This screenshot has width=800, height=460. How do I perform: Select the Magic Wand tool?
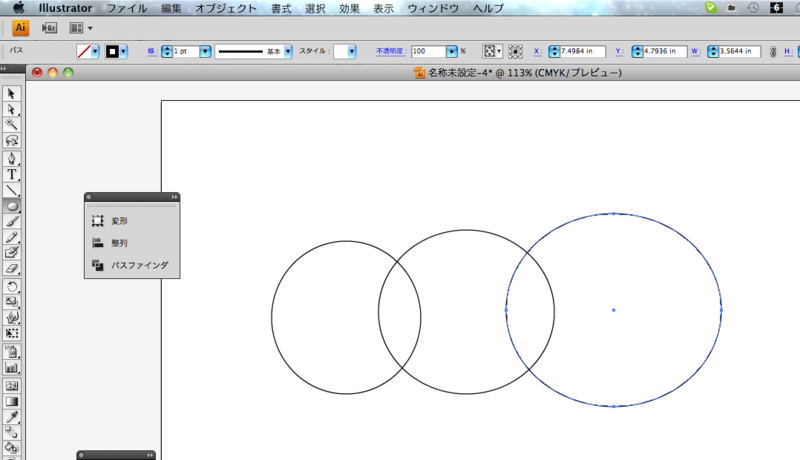pos(12,125)
